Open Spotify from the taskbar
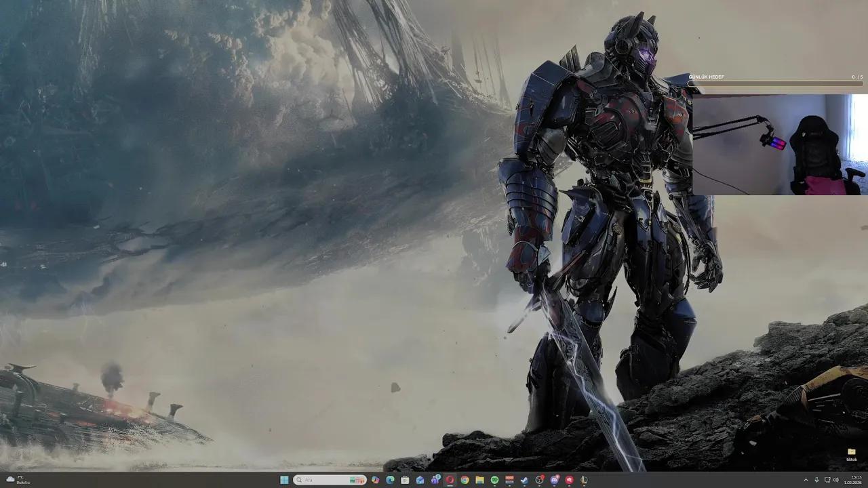Screen dimensions: 868x488 (494, 480)
